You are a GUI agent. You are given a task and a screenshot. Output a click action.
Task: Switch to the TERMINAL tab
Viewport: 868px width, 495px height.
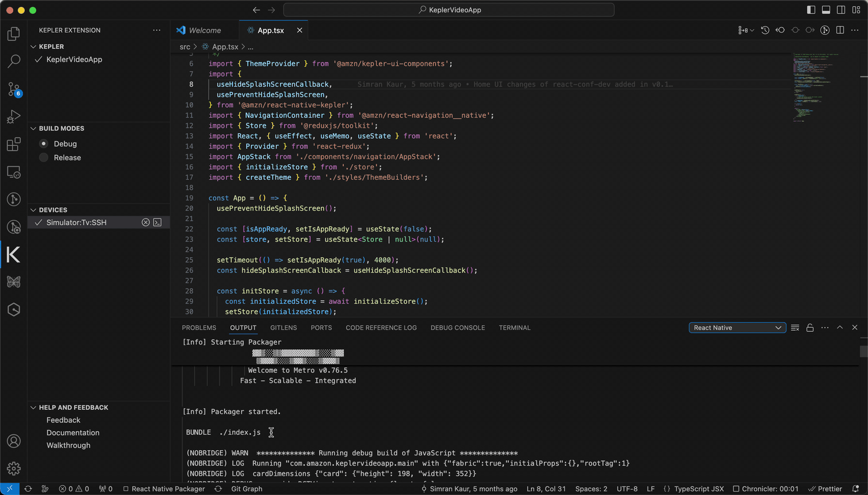514,327
